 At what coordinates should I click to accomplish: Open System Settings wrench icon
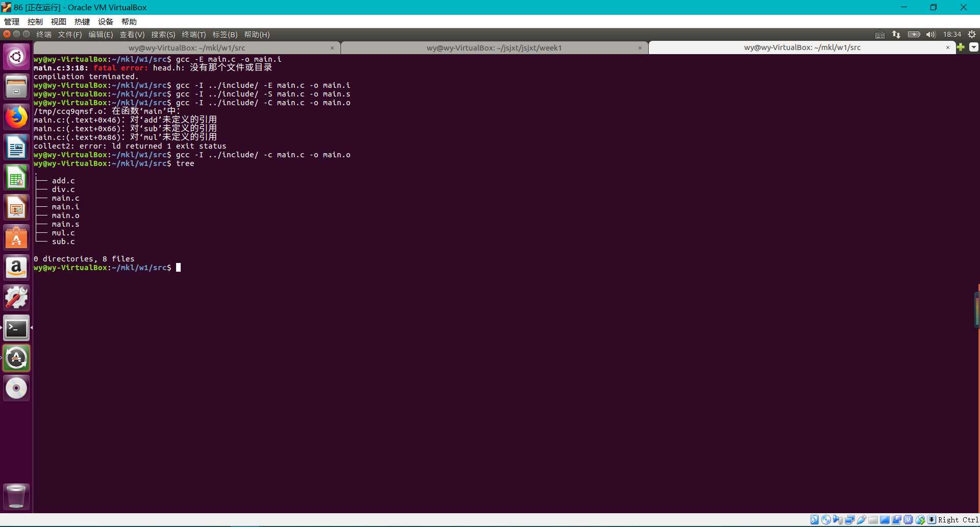(16, 298)
